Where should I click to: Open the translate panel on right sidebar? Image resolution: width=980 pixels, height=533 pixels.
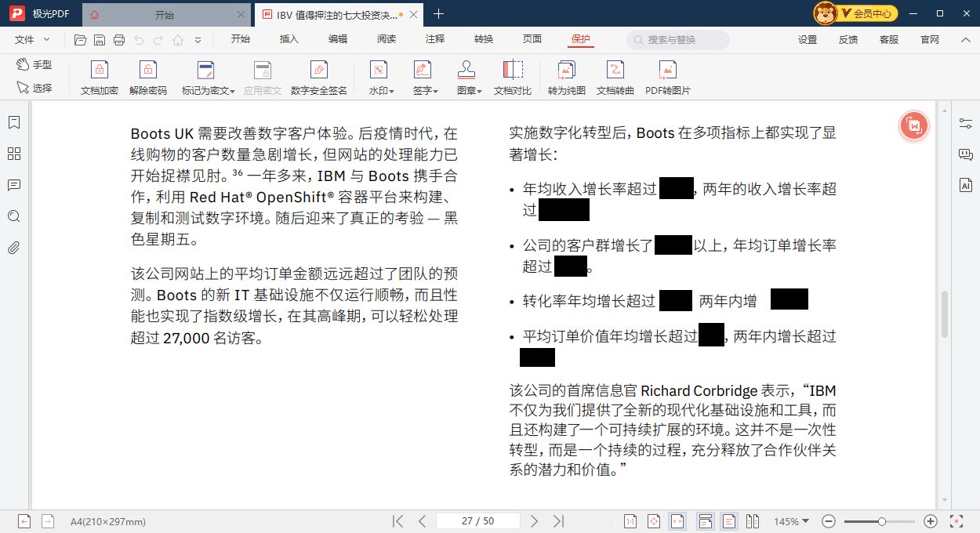tap(966, 155)
